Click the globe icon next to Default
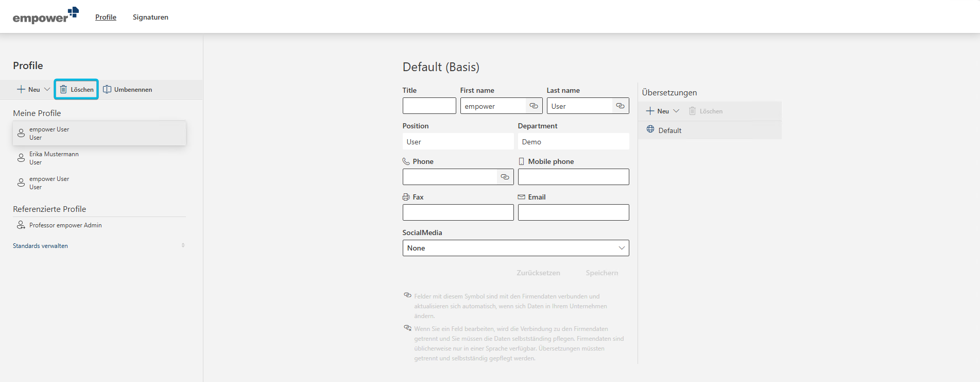The height and width of the screenshot is (382, 980). pyautogui.click(x=650, y=129)
